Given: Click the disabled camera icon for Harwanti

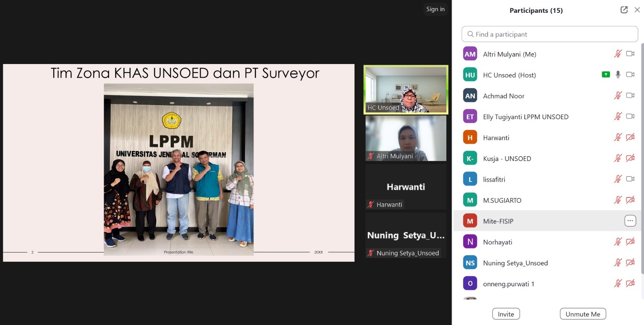Looking at the screenshot, I should click(630, 137).
